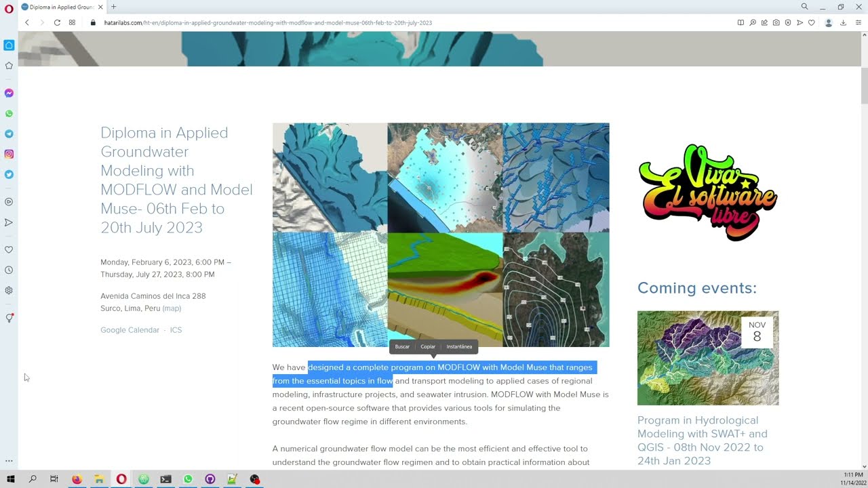Open the (map) link for location
Viewport: 868px width, 488px height.
pyautogui.click(x=172, y=308)
